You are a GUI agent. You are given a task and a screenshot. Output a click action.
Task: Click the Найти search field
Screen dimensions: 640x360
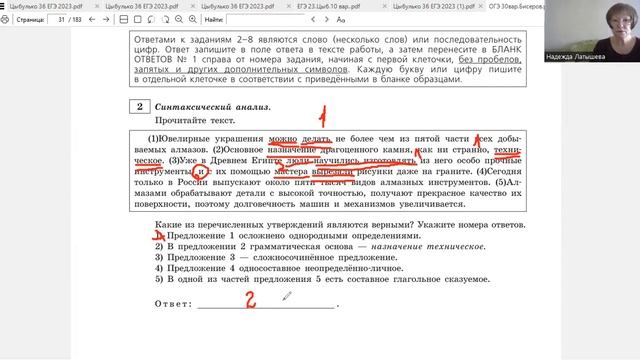pyautogui.click(x=266, y=20)
